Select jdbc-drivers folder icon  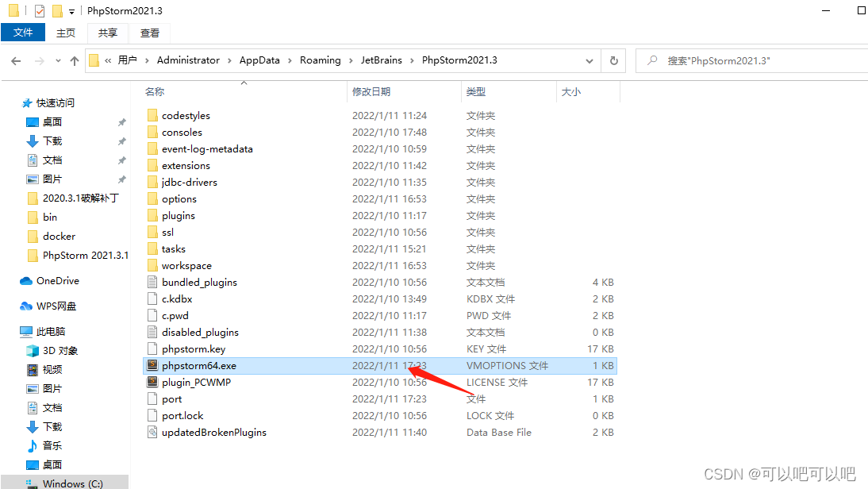(x=153, y=182)
